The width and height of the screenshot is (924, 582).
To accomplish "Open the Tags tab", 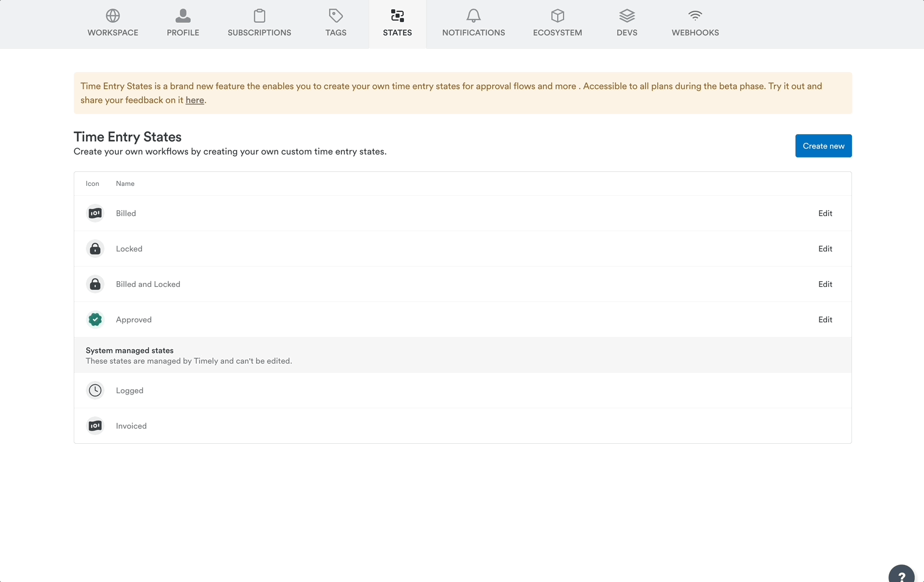I will 335,24.
